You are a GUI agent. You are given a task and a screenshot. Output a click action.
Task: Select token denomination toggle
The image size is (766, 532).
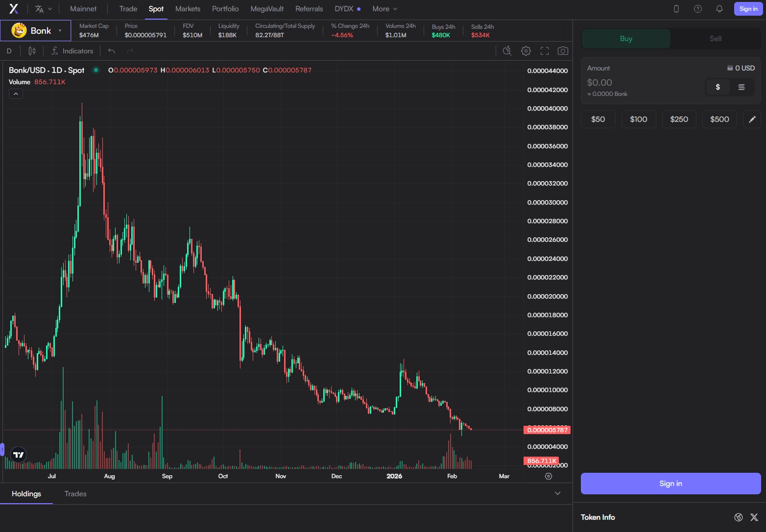pyautogui.click(x=742, y=87)
